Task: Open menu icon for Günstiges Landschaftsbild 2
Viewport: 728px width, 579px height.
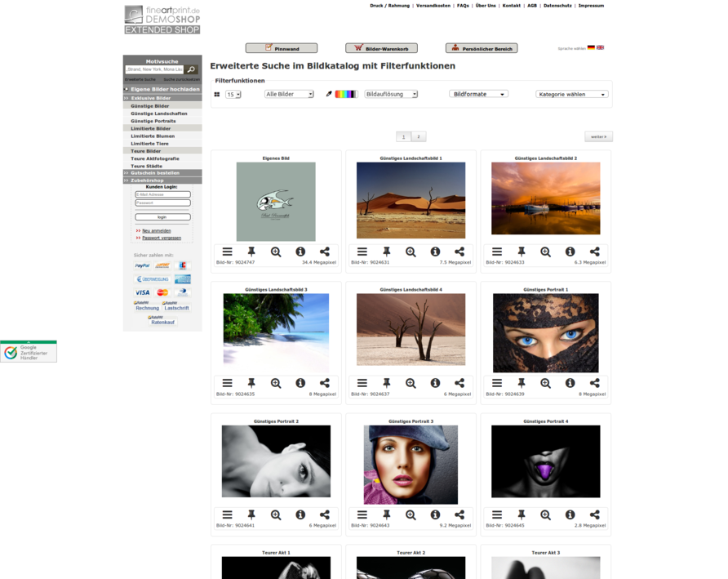Action: click(x=497, y=252)
